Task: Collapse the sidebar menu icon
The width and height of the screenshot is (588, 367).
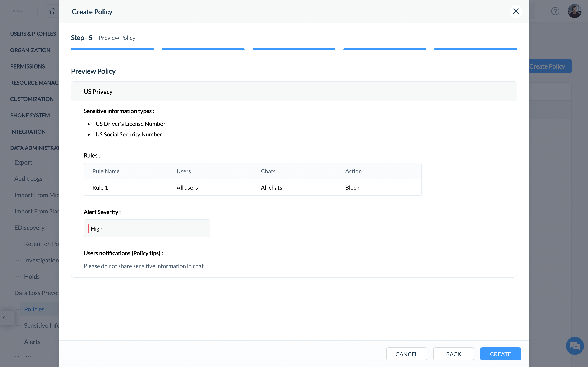Action: (x=7, y=318)
